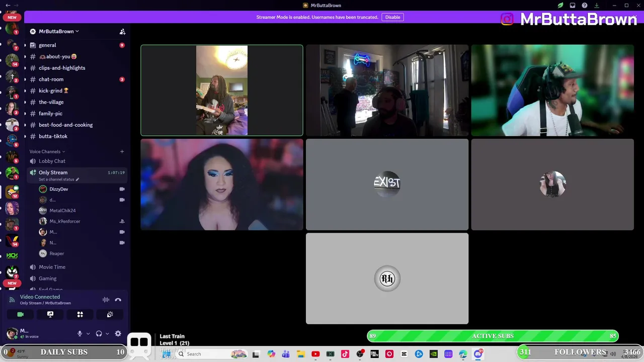Select the EXIST avatar participant tile
The image size is (644, 362).
[387, 185]
